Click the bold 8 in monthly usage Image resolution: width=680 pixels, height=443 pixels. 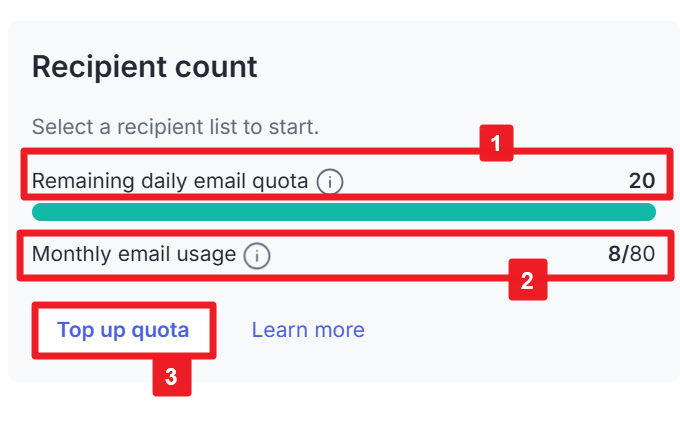pyautogui.click(x=614, y=254)
